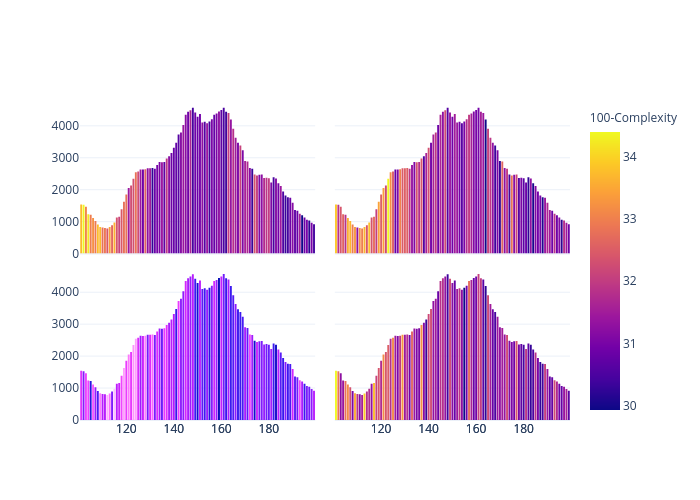Click x-axis label 180 under bottom-left chart
Screen dimensions: 700x500
269,429
